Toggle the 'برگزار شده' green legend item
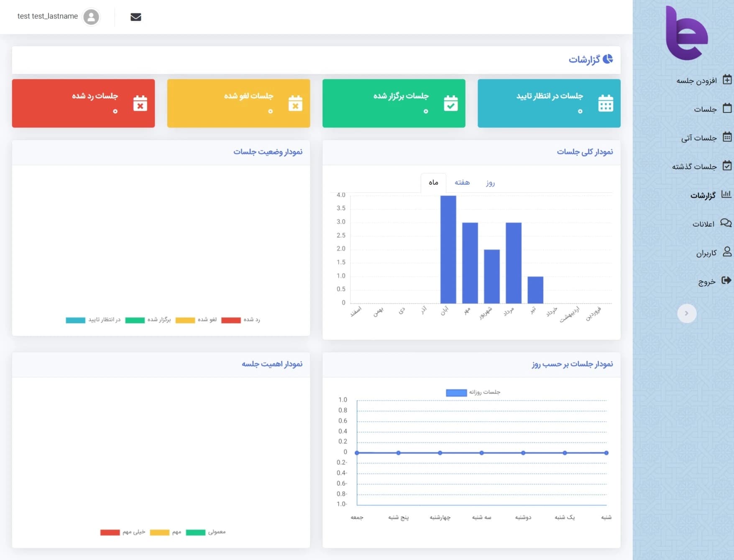The height and width of the screenshot is (560, 734). coord(148,320)
